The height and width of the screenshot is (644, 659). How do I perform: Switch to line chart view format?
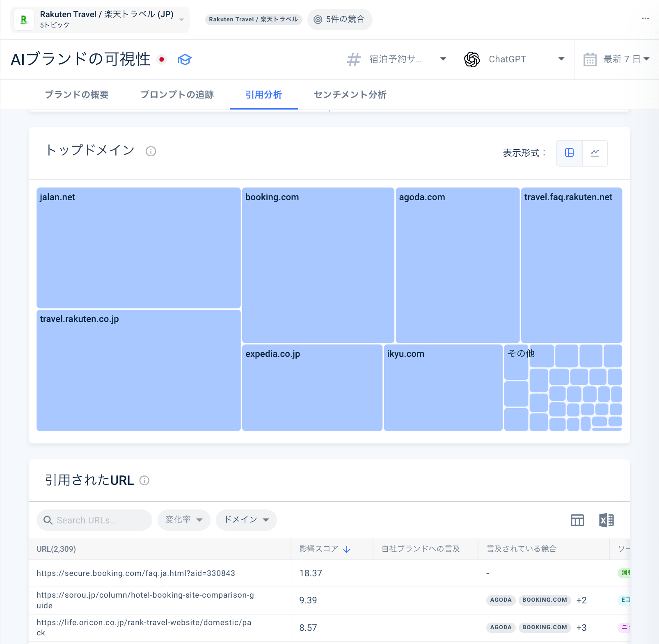pos(595,153)
